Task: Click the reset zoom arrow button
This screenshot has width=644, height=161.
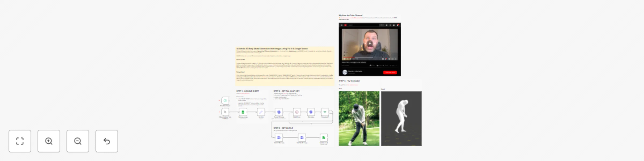Action: [107, 141]
